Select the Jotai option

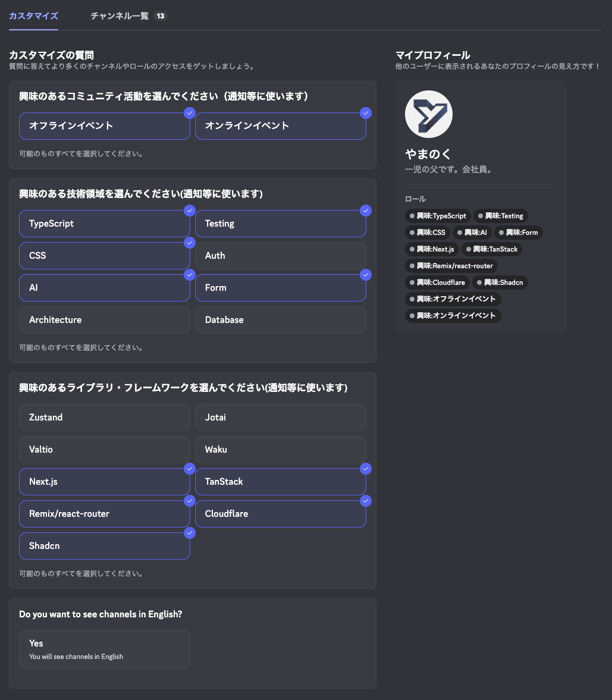(x=280, y=417)
